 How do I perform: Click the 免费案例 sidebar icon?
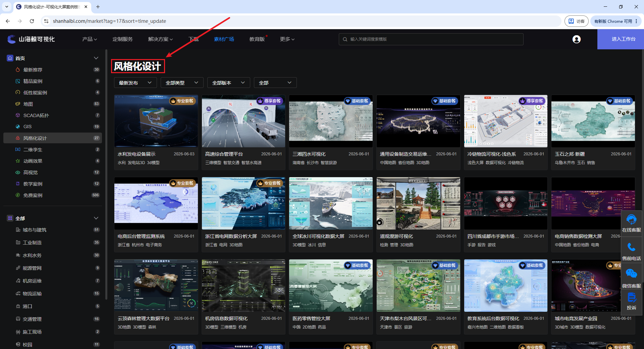[x=18, y=195]
